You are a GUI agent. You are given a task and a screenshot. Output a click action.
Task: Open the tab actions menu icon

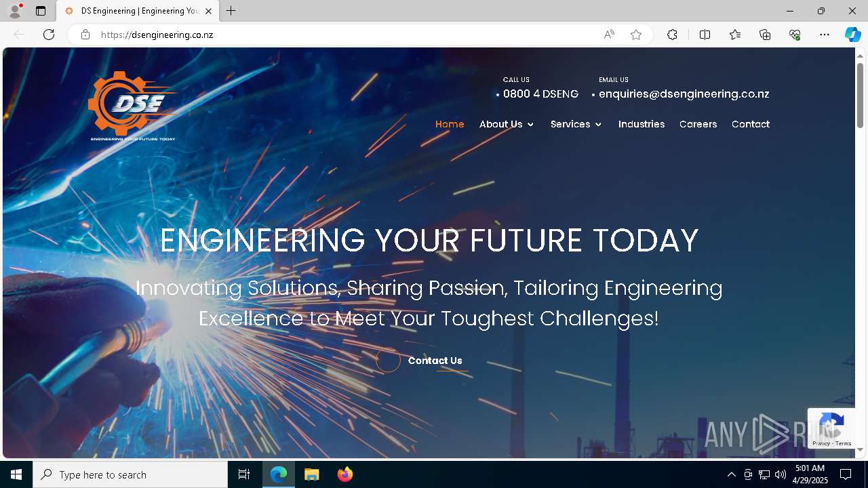click(41, 11)
